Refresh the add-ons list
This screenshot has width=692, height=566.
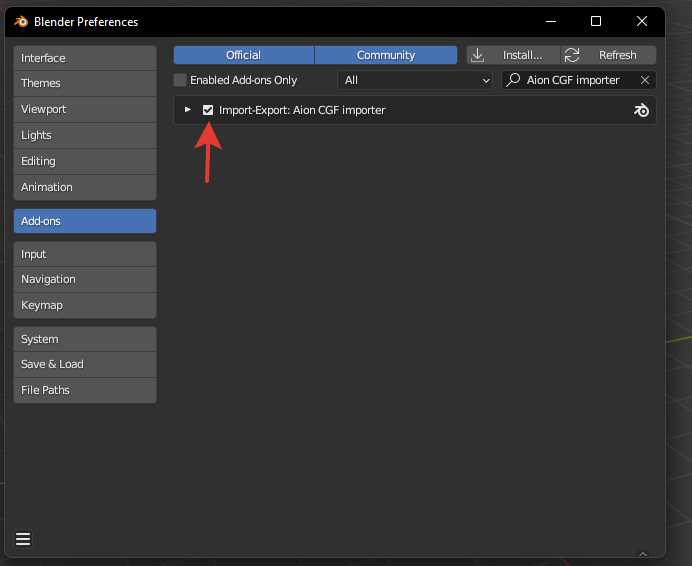(609, 55)
